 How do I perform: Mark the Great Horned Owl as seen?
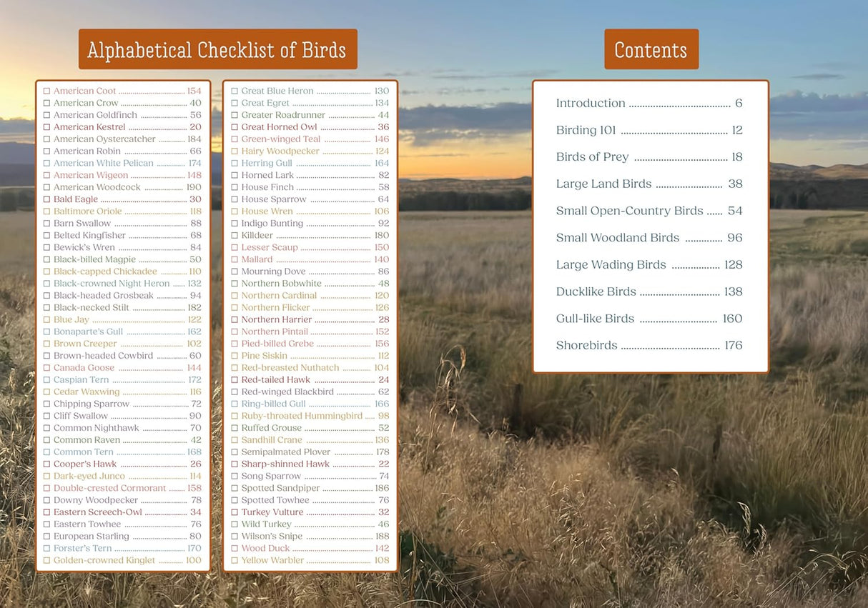235,127
